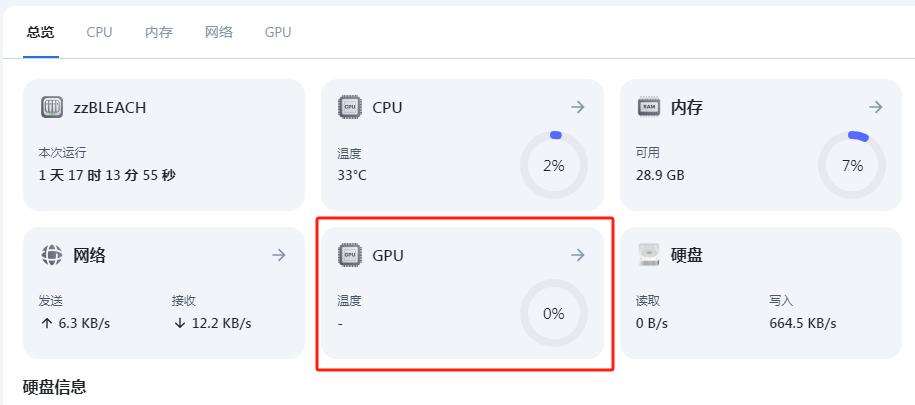915x405 pixels.
Task: Open GPU details via arrow
Action: tap(578, 255)
